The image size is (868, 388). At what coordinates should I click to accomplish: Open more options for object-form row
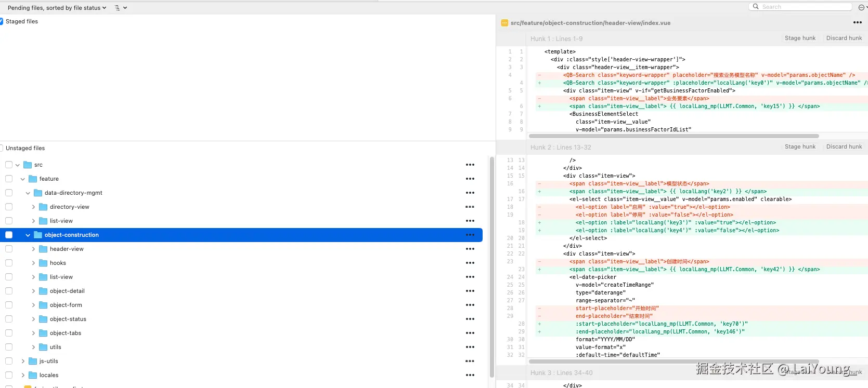point(470,305)
